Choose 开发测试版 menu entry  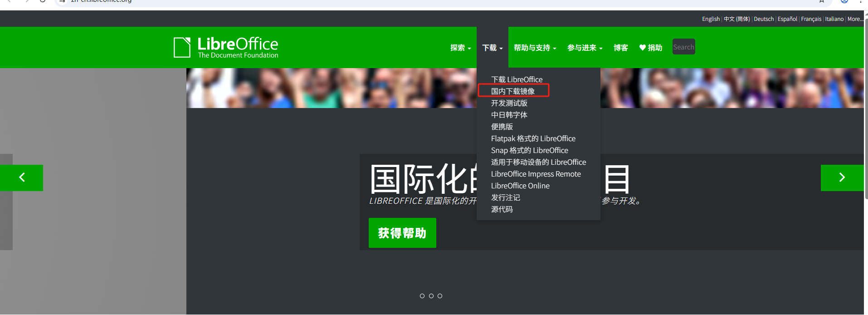[x=509, y=103]
